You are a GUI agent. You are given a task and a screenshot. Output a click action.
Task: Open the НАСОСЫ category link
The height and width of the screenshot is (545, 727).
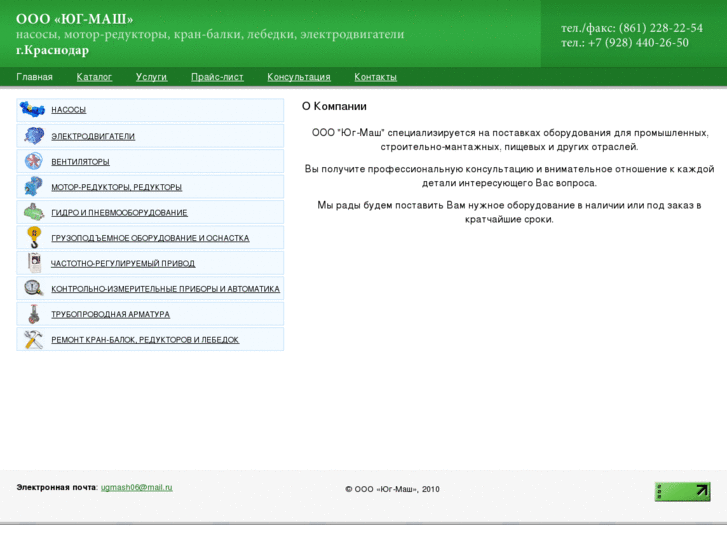69,110
